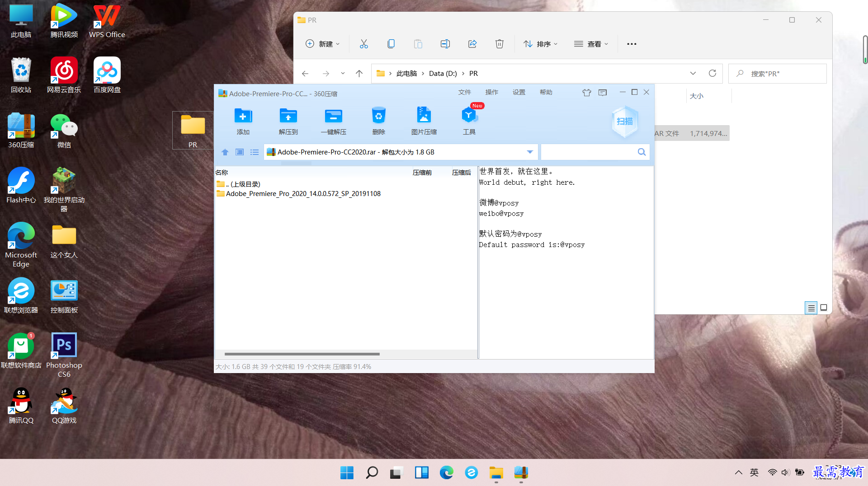The height and width of the screenshot is (486, 868).
Task: Open the 操作 menu in 360压缩
Action: 492,92
